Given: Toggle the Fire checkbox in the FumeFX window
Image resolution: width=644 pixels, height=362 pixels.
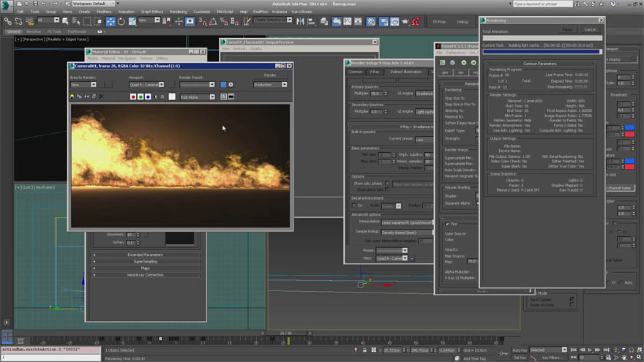Looking at the screenshot, I should (447, 224).
